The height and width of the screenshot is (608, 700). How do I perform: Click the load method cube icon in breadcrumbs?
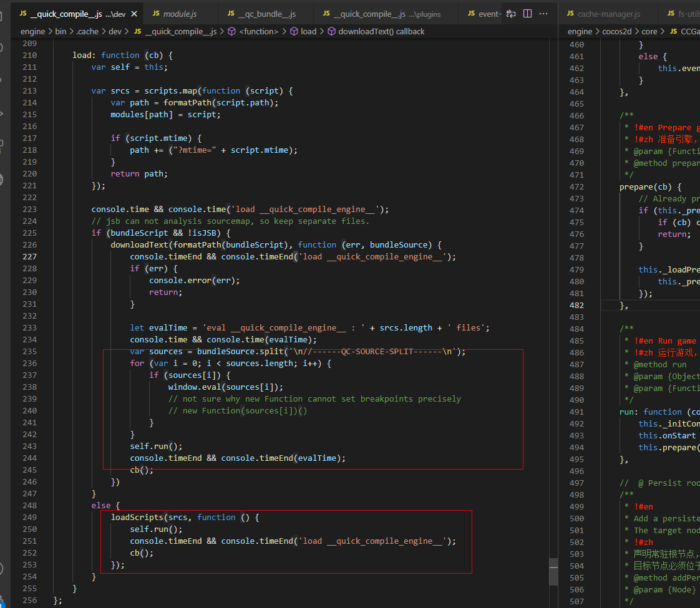tap(294, 31)
